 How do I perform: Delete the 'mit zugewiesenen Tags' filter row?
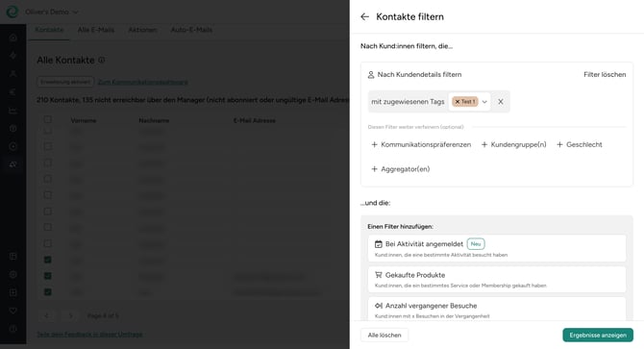pyautogui.click(x=500, y=101)
